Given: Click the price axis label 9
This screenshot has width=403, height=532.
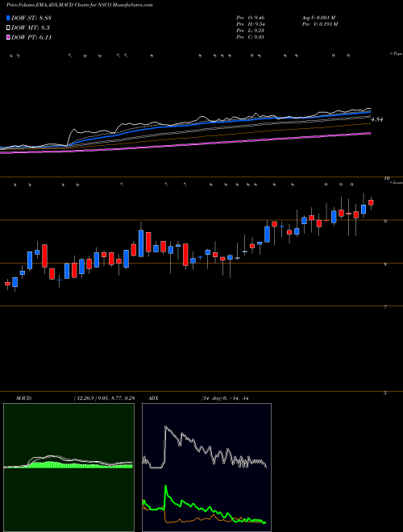Looking at the screenshot, I should point(385,221).
